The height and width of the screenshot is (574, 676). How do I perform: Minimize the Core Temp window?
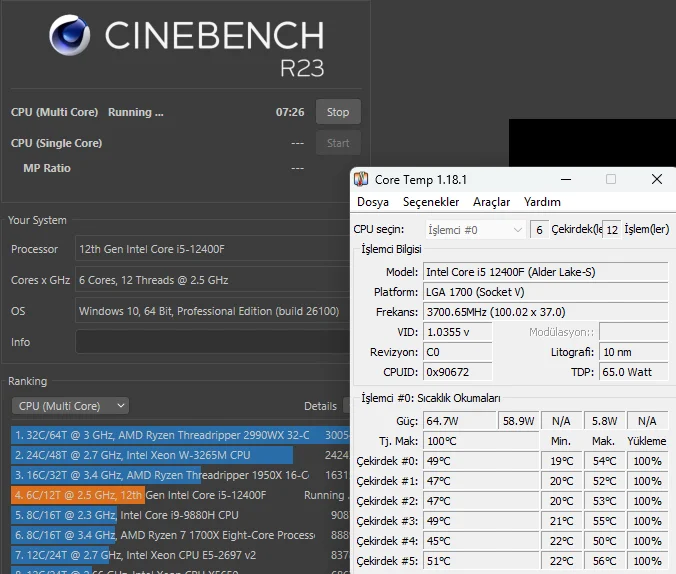[x=566, y=179]
